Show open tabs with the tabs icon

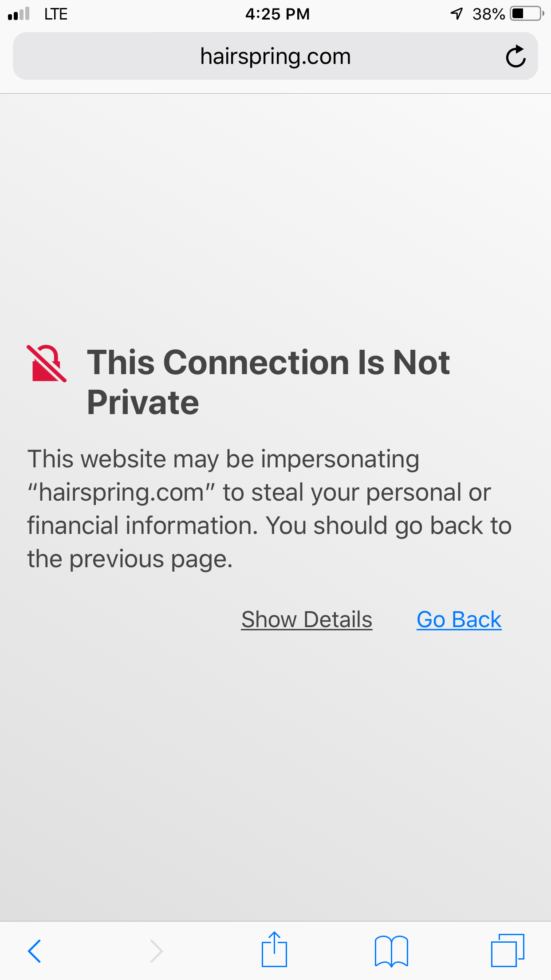[x=508, y=950]
